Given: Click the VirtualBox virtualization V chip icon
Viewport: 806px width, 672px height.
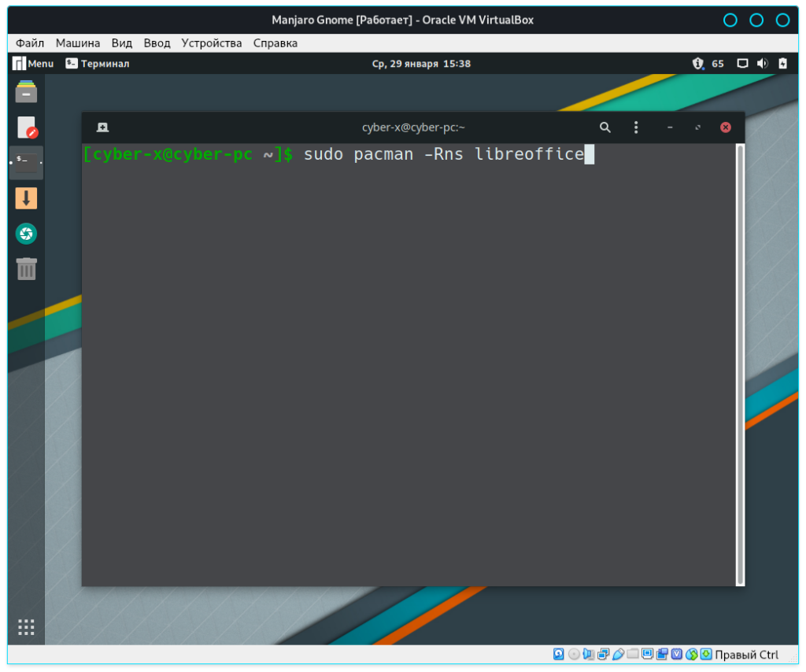Looking at the screenshot, I should 677,654.
